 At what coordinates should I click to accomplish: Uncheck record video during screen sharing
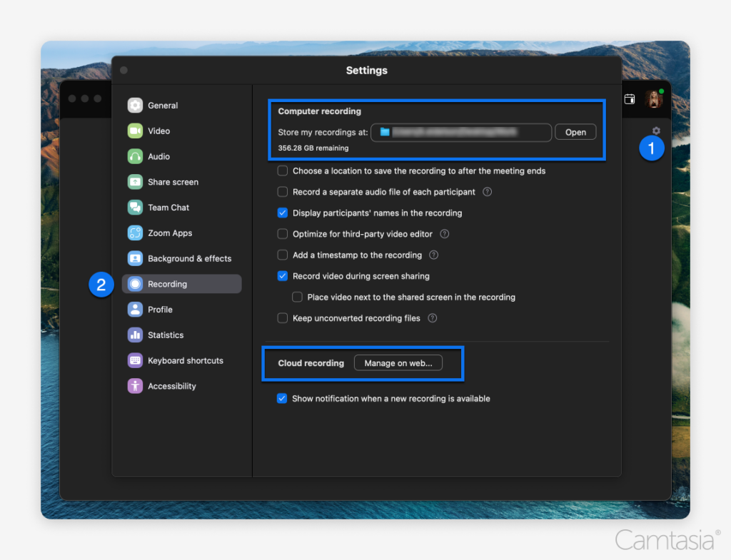click(283, 276)
